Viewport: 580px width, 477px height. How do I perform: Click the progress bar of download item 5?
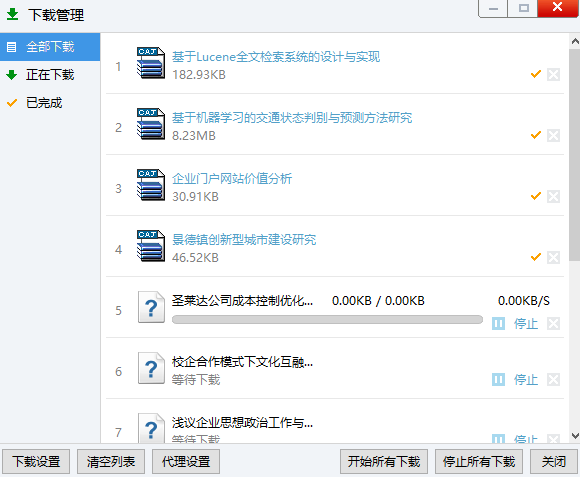coord(327,319)
